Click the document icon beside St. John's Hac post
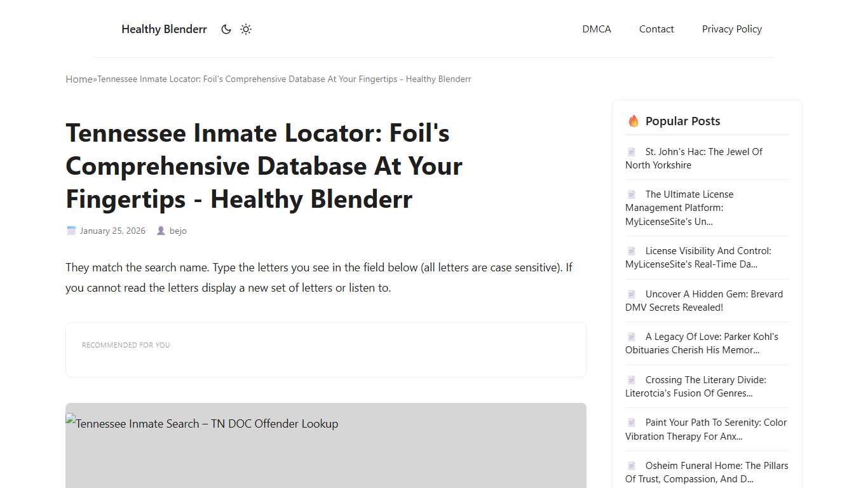Screen dimensions: 868x488 [631, 151]
